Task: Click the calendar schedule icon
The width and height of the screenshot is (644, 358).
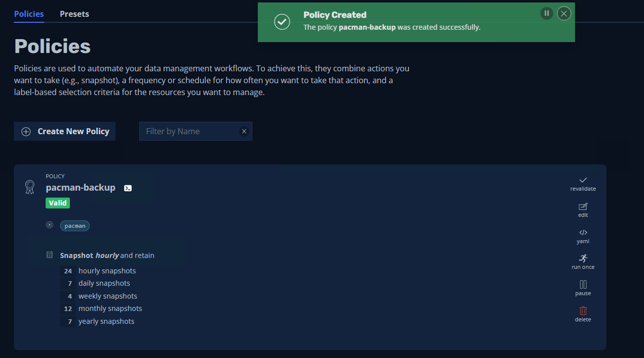Action: [x=50, y=255]
